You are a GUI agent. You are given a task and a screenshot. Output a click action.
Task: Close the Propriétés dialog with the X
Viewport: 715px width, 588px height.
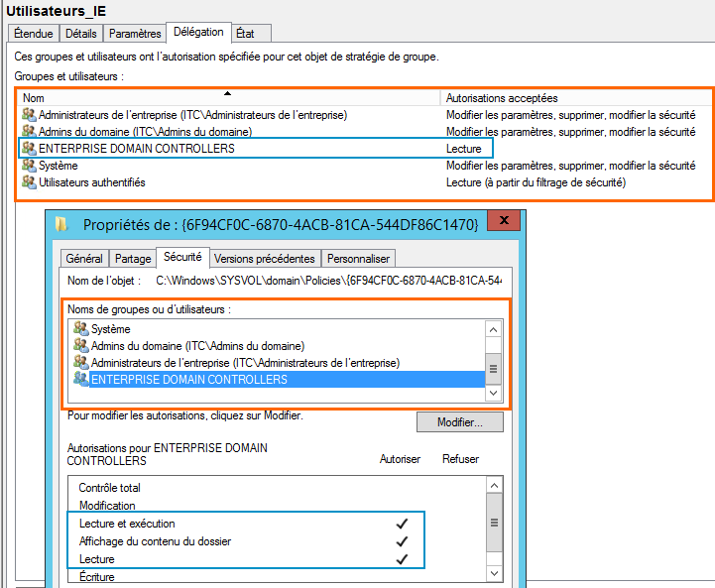504,220
